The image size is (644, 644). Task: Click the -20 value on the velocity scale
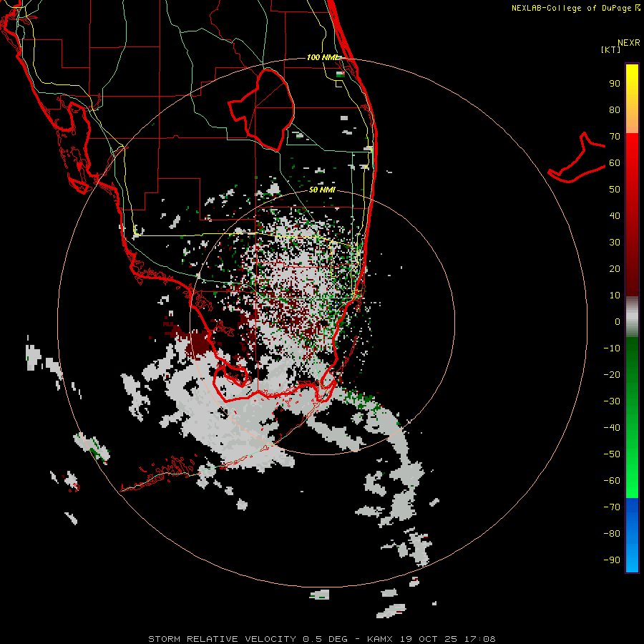612,374
